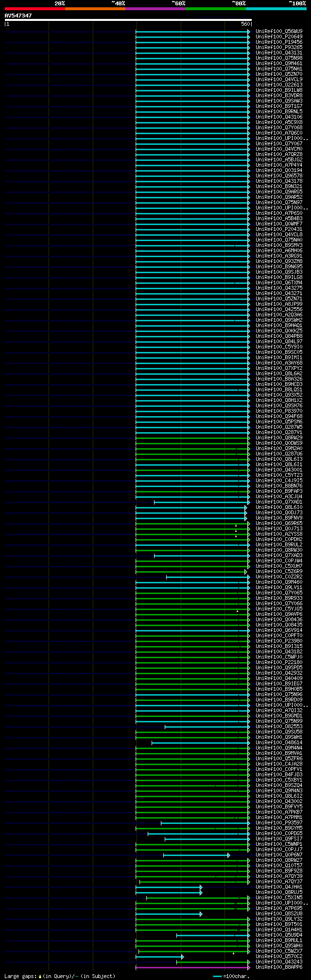Open hit UniRef100_Q56WU9
The height and width of the screenshot is (980, 311).
(279, 31)
